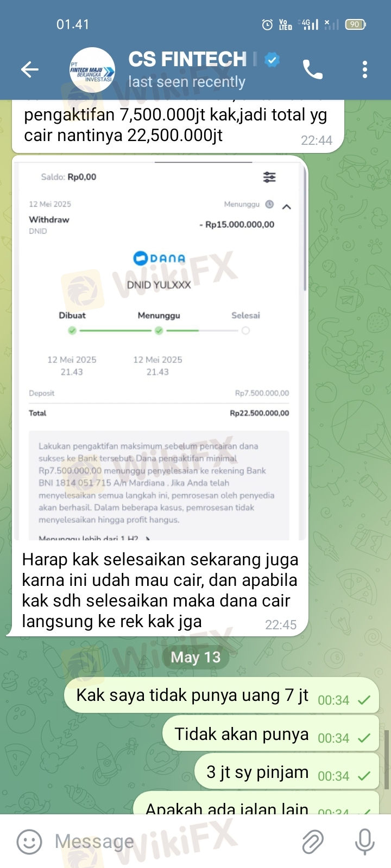The height and width of the screenshot is (868, 391).
Task: Open CS FINTECH profile avatar
Action: (x=92, y=69)
